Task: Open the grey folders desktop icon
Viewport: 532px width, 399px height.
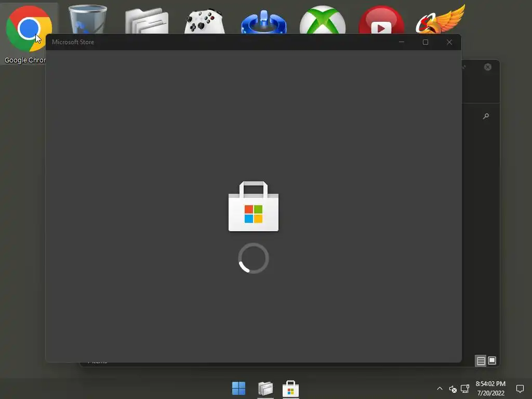Action: coord(147,21)
